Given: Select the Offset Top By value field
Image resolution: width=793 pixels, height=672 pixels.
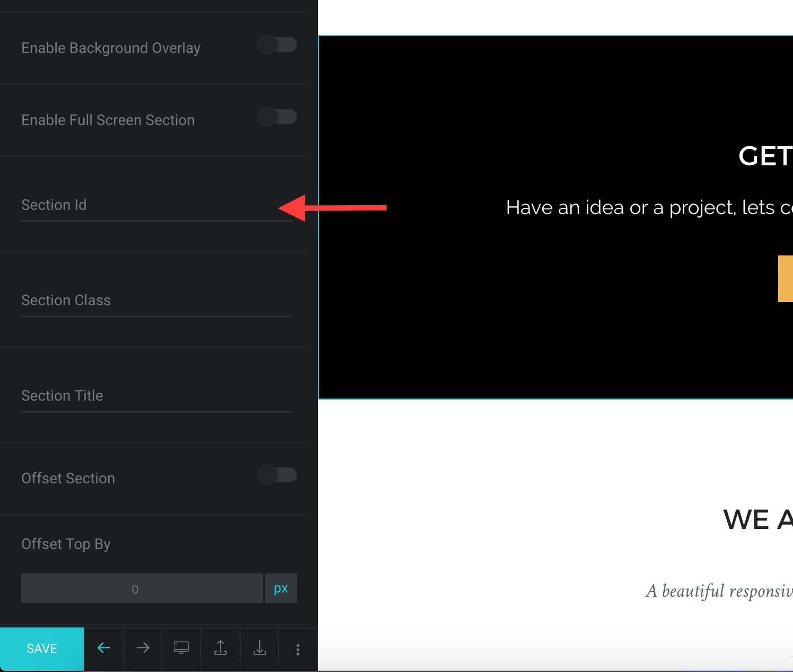Looking at the screenshot, I should coord(142,589).
